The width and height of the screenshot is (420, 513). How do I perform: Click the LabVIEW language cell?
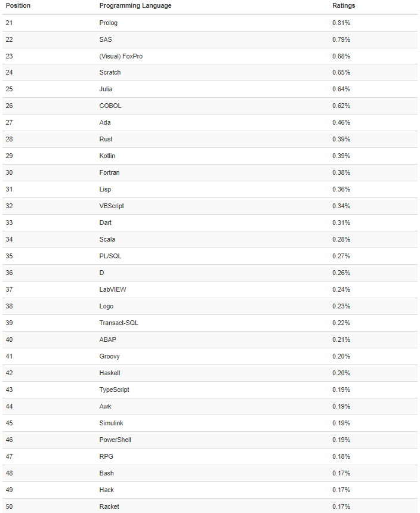[113, 289]
